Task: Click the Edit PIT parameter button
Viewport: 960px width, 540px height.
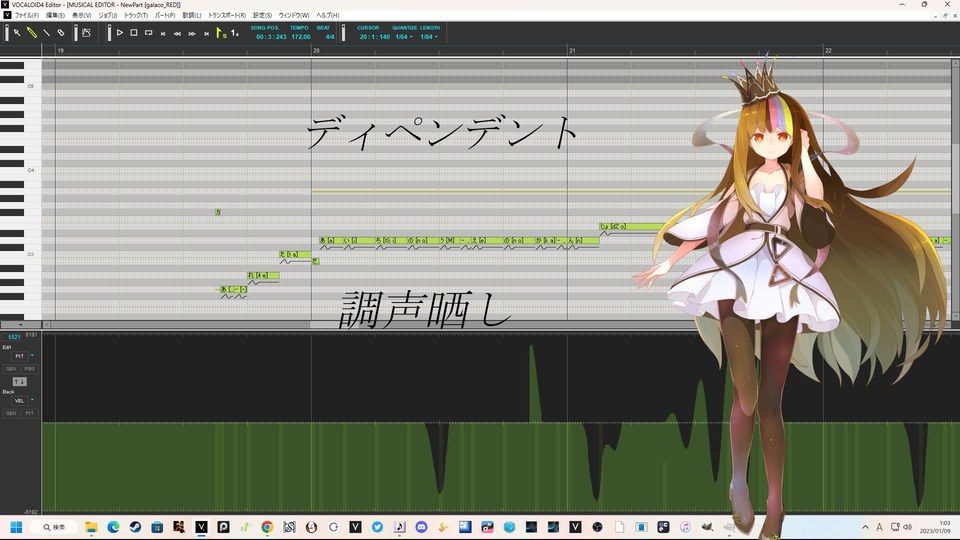Action: 19,356
